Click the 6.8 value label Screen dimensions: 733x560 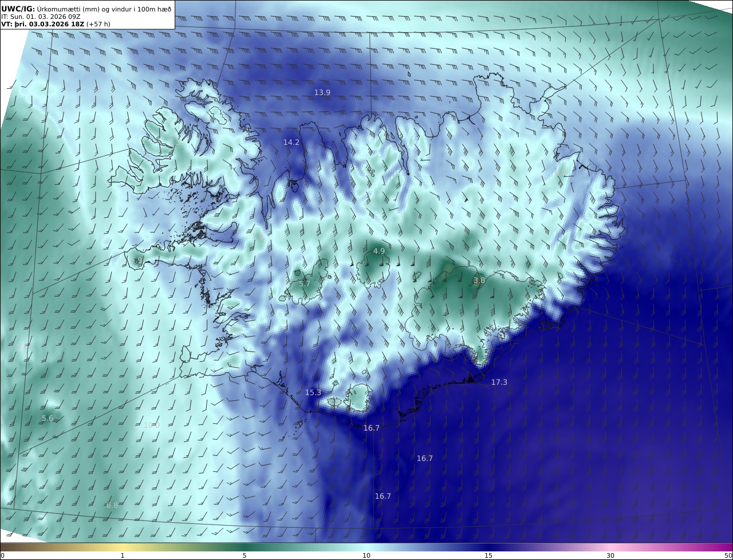[112, 505]
